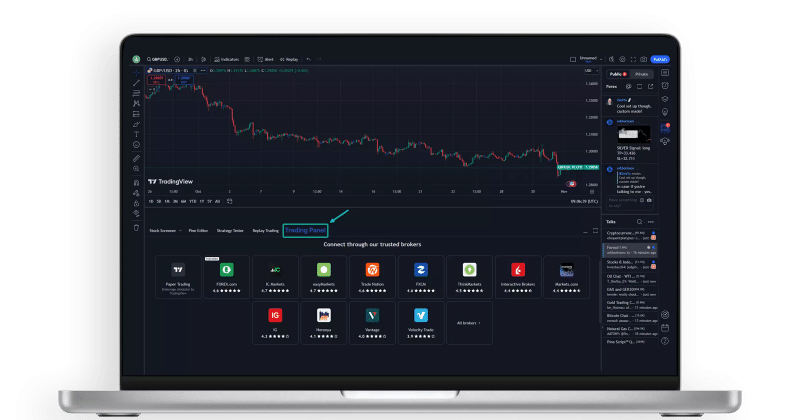
Task: Select the crosshair cursor tool
Action: (136, 72)
